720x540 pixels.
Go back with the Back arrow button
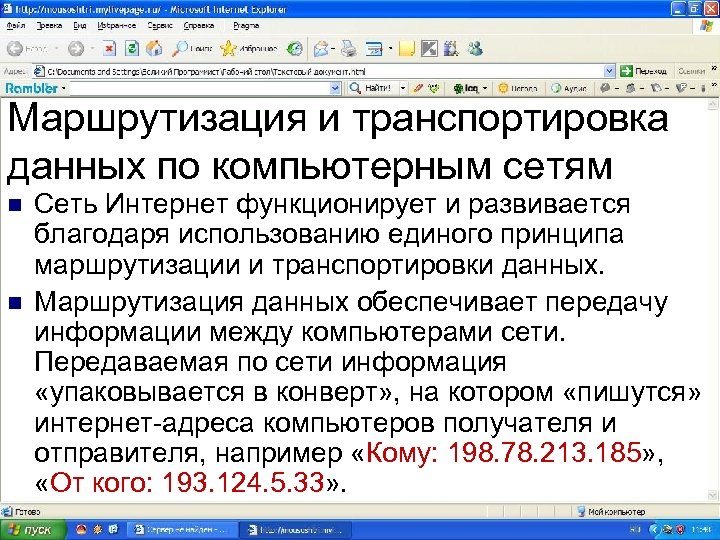27,48
